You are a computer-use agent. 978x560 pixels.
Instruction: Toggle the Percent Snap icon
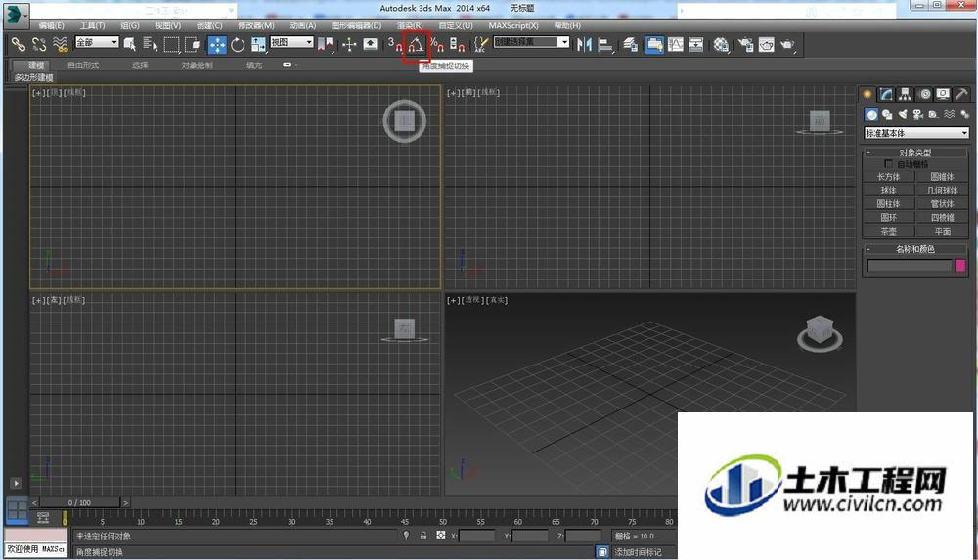[437, 44]
